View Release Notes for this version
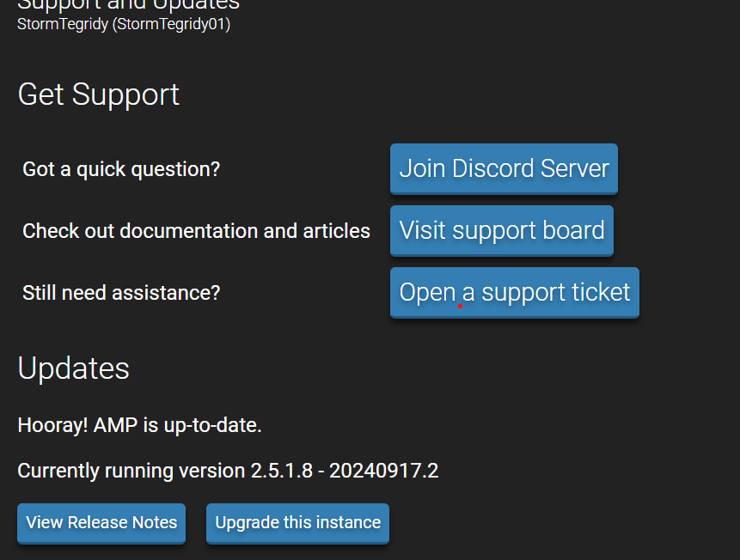This screenshot has height=560, width=740. (101, 523)
